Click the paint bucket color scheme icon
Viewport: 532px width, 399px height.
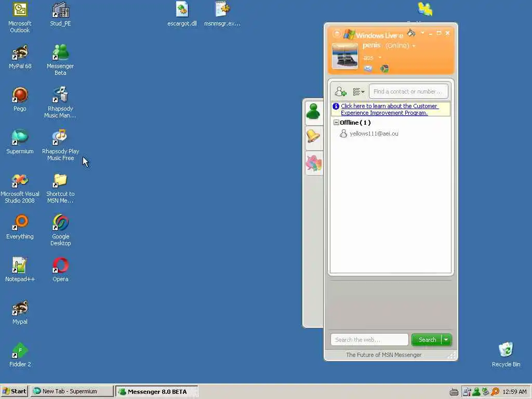(411, 33)
